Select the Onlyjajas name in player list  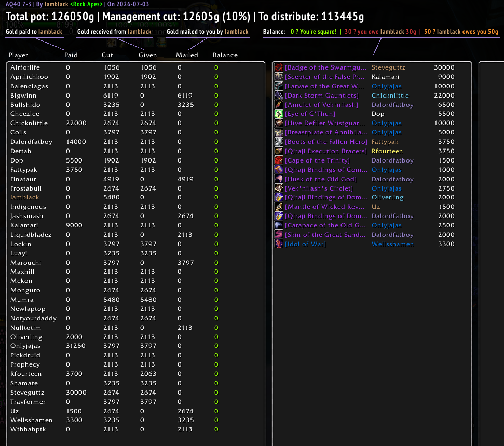pyautogui.click(x=25, y=346)
